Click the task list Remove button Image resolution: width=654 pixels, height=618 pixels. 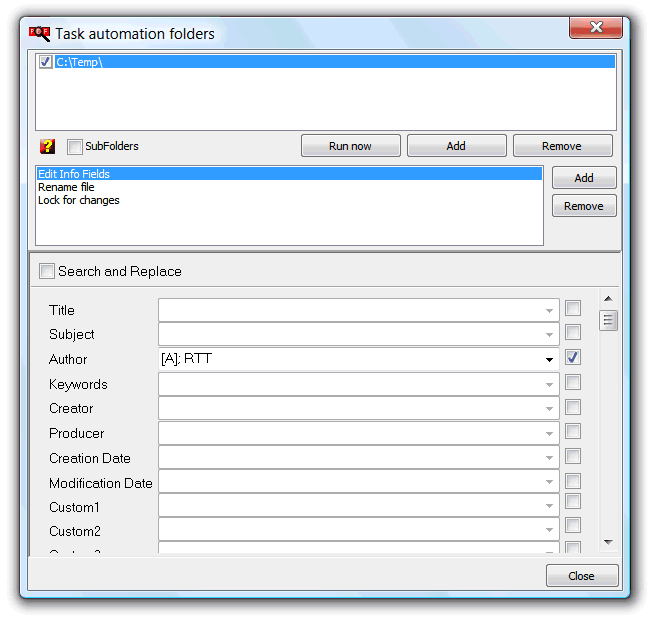point(584,206)
